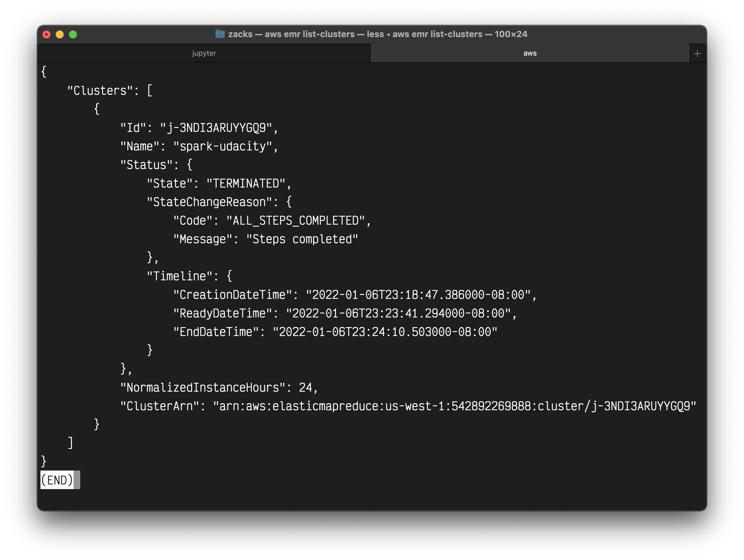744x560 pixels.
Task: Switch to the jupyter tab
Action: (x=204, y=53)
